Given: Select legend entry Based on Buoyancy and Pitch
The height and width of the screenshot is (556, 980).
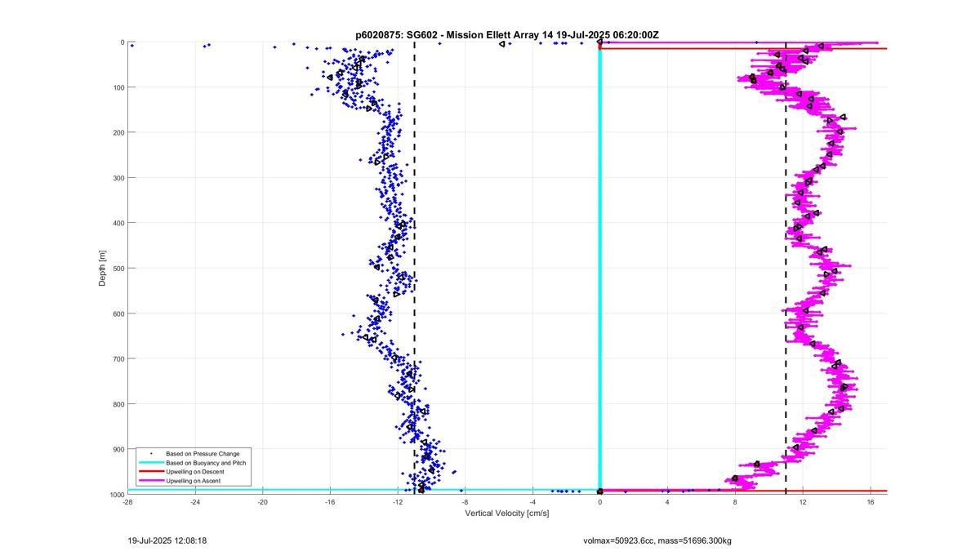Looking at the screenshot, I should coord(205,463).
